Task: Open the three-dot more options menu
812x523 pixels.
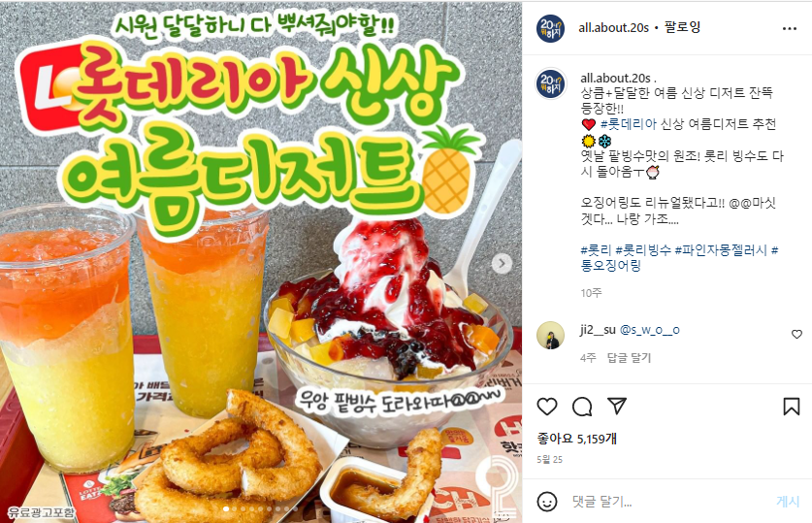Action: [x=790, y=28]
